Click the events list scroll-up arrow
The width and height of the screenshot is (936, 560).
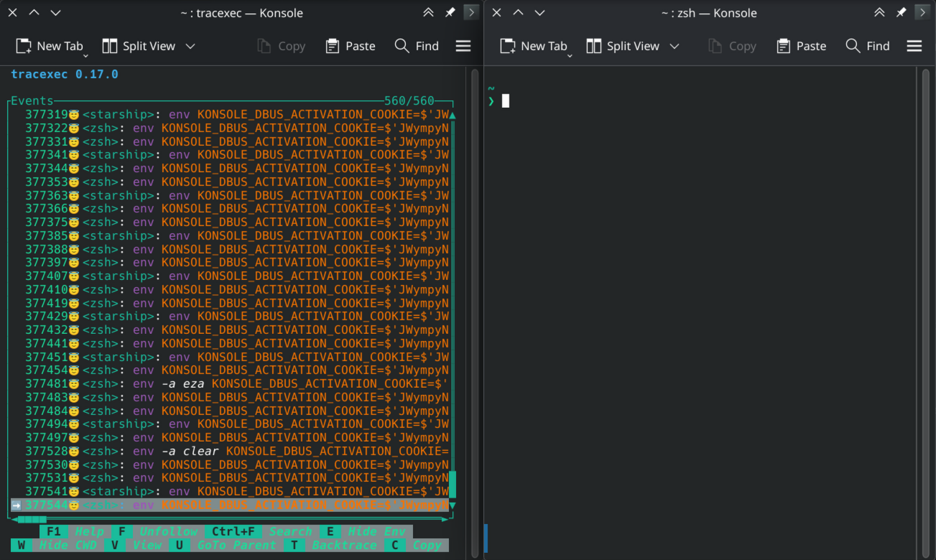(x=453, y=115)
